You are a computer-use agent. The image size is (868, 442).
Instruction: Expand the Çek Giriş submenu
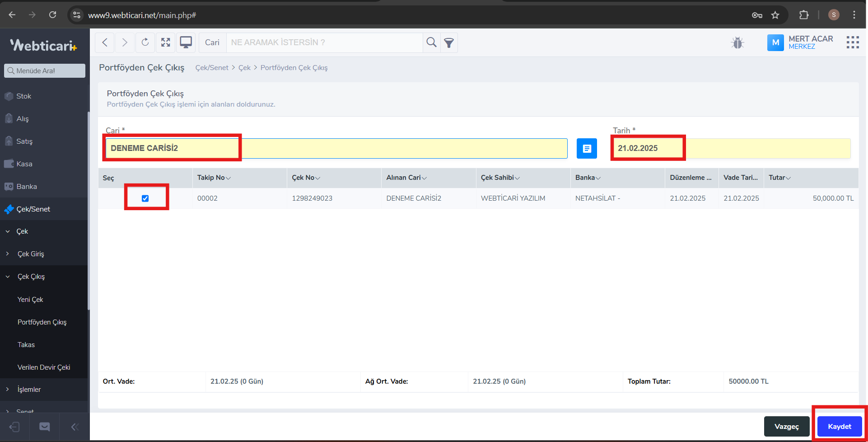point(31,254)
